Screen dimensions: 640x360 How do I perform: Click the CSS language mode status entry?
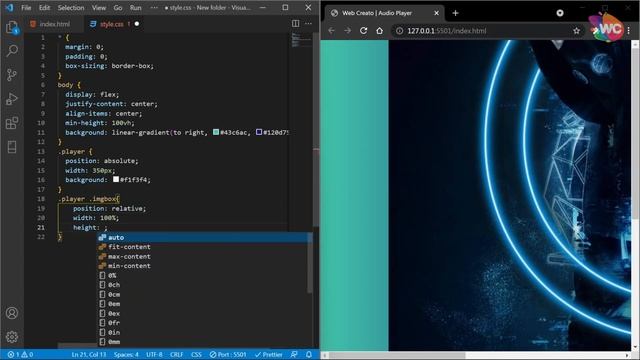tap(196, 355)
